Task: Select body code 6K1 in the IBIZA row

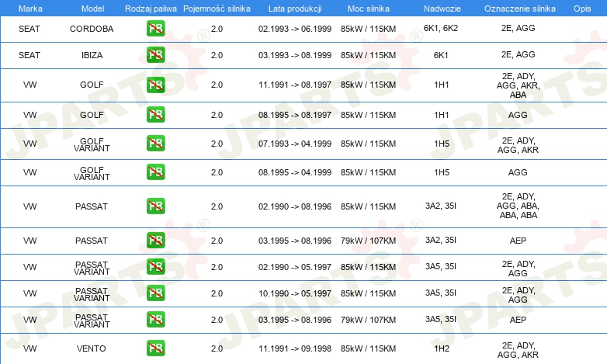Action: (441, 55)
